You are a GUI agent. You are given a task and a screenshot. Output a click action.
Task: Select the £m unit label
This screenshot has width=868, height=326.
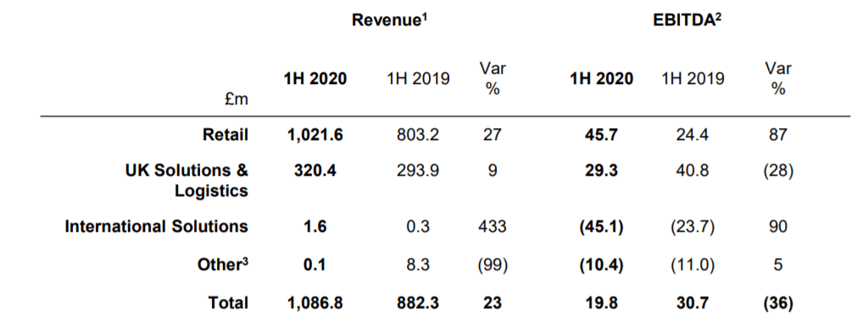point(236,100)
